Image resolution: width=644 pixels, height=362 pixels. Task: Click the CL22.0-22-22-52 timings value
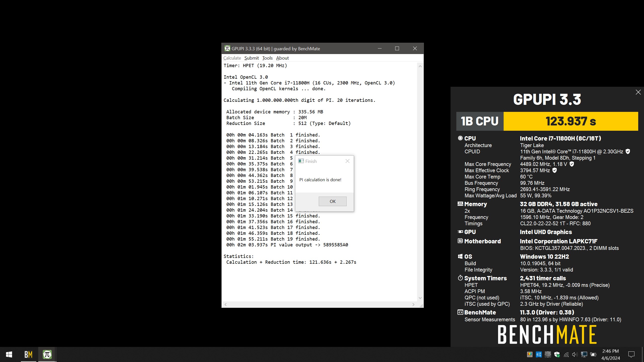click(555, 223)
